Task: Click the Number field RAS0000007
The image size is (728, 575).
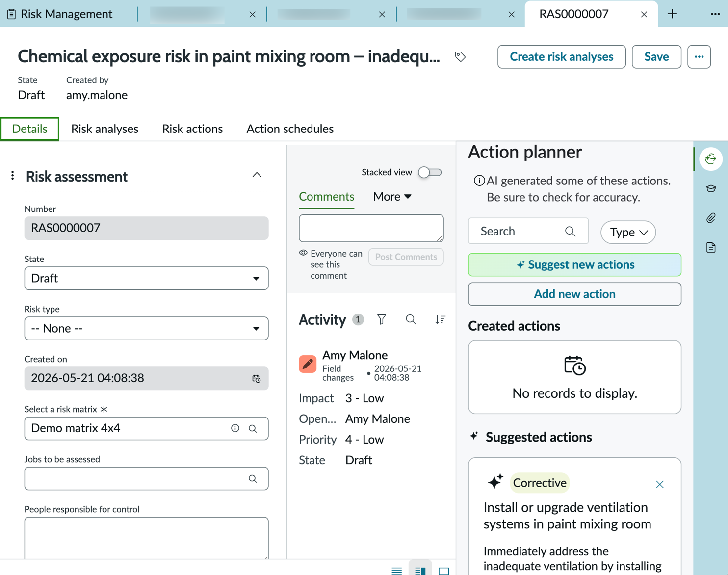Action: pyautogui.click(x=146, y=228)
